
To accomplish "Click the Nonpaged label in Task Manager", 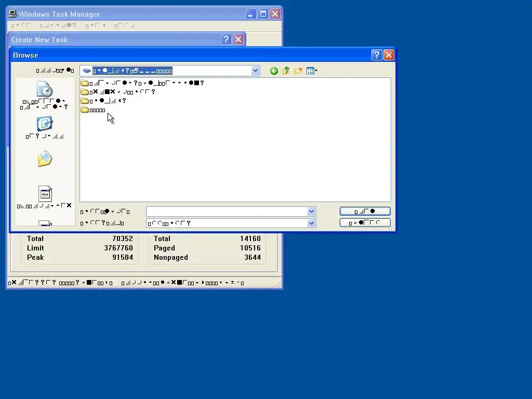I will click(x=170, y=257).
